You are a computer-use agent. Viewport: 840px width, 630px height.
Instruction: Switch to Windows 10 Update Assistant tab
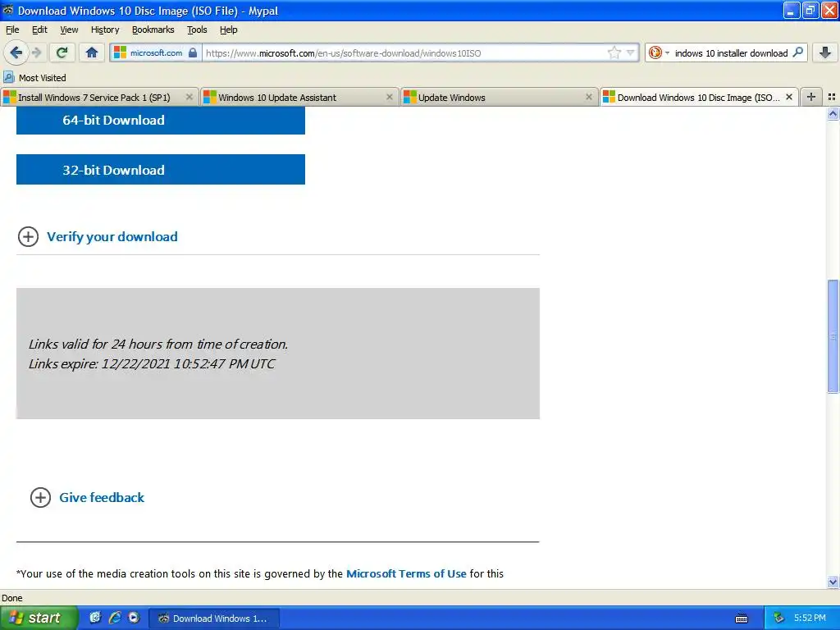(x=300, y=97)
